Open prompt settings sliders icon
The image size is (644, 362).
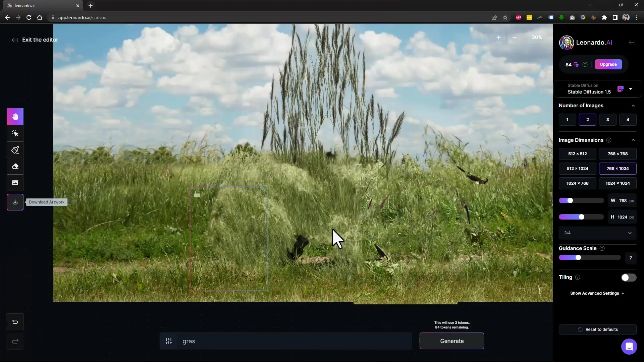click(x=169, y=341)
